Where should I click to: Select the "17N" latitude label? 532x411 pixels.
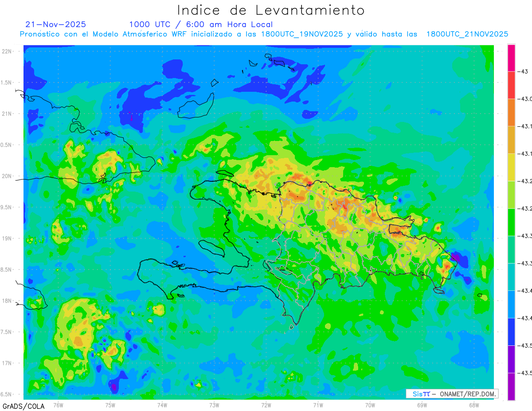point(7,363)
